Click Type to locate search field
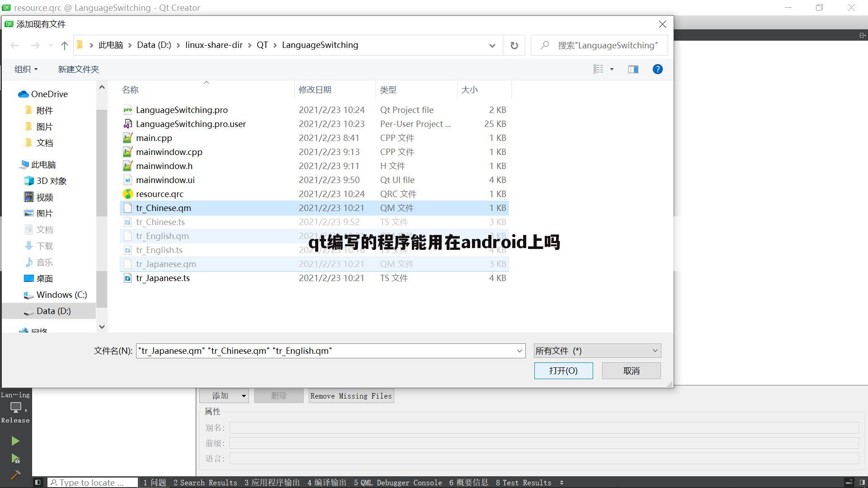The height and width of the screenshot is (488, 868). (93, 483)
